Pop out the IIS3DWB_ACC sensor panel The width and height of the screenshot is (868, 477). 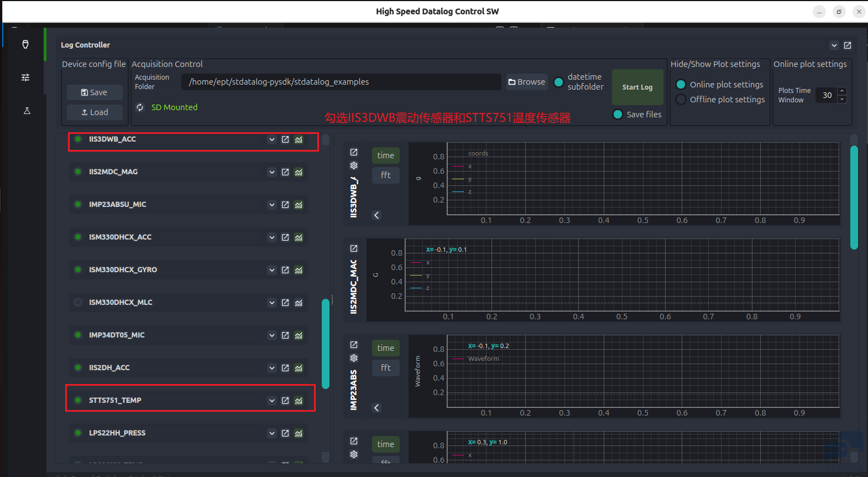(x=285, y=139)
